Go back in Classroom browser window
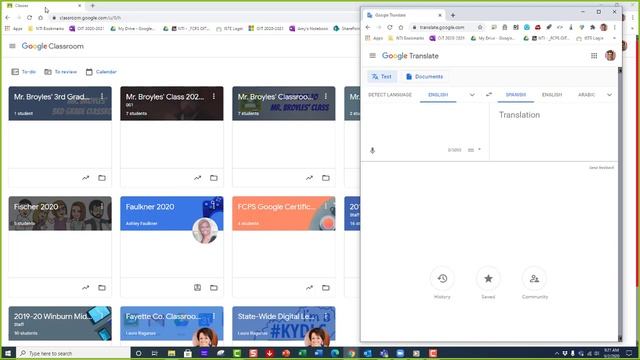The image size is (640, 360). coord(8,18)
